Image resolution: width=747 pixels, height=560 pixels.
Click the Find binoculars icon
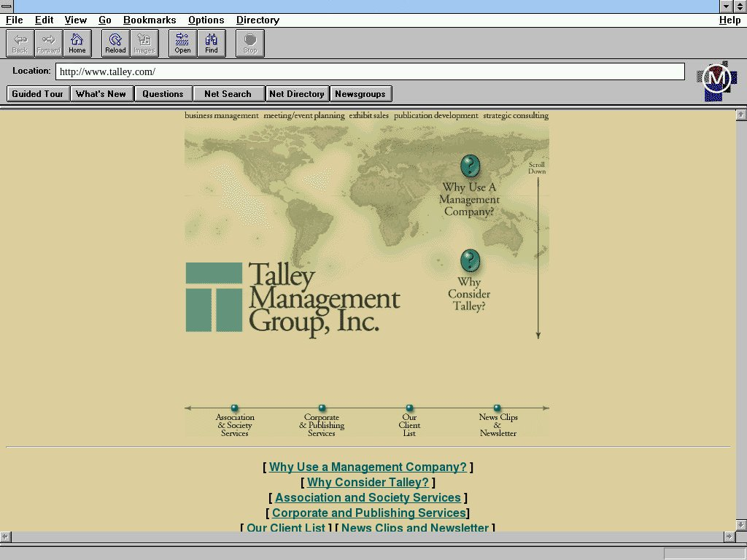coord(212,43)
